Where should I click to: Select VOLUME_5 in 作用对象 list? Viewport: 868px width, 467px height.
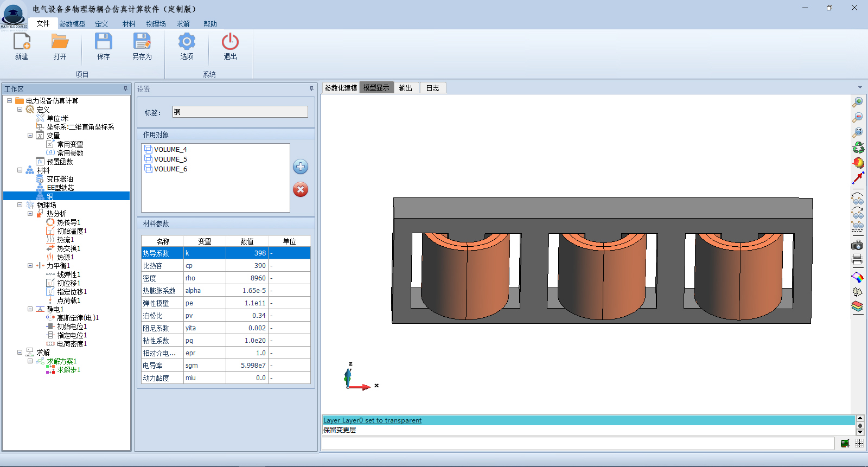[x=165, y=159]
